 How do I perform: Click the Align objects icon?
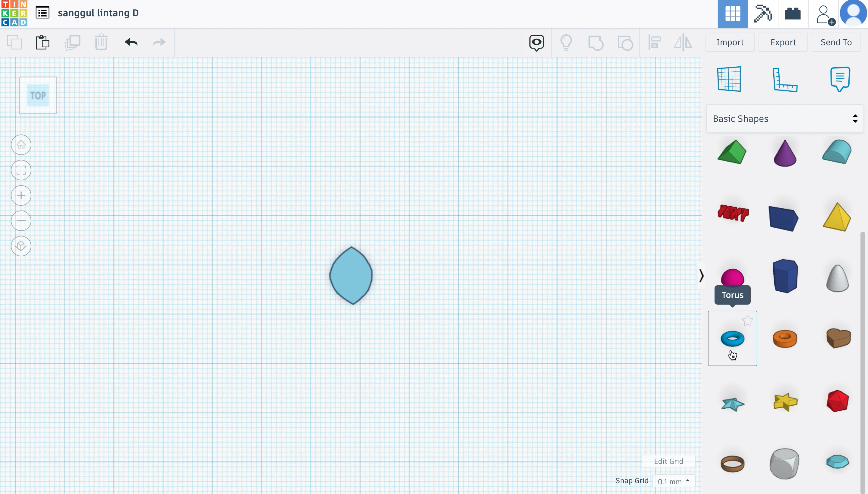pyautogui.click(x=654, y=42)
